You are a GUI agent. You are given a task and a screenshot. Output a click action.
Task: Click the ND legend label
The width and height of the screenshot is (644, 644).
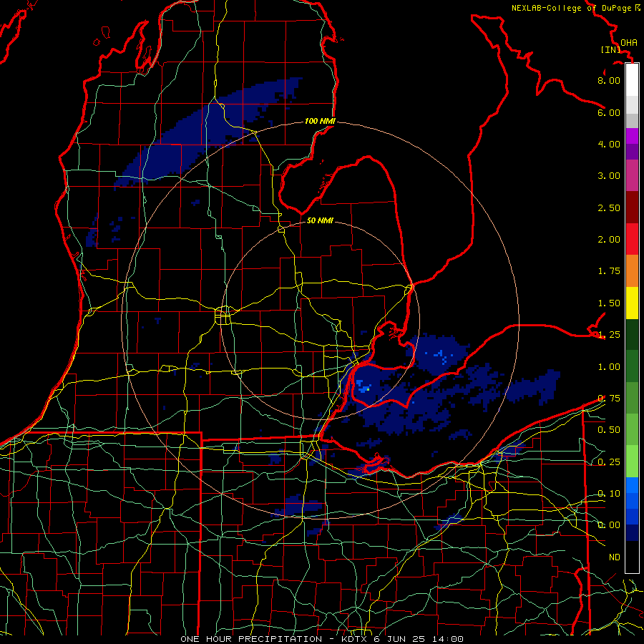point(615,557)
